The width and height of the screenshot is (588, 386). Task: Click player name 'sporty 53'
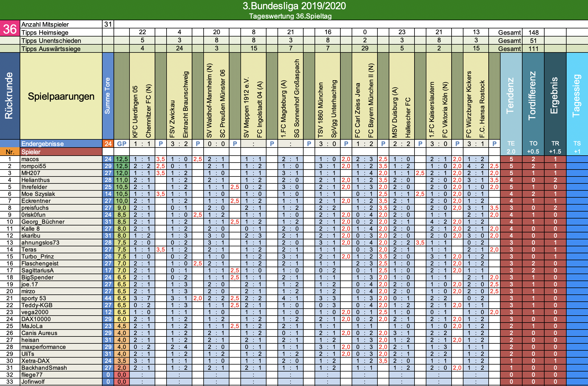click(x=34, y=298)
